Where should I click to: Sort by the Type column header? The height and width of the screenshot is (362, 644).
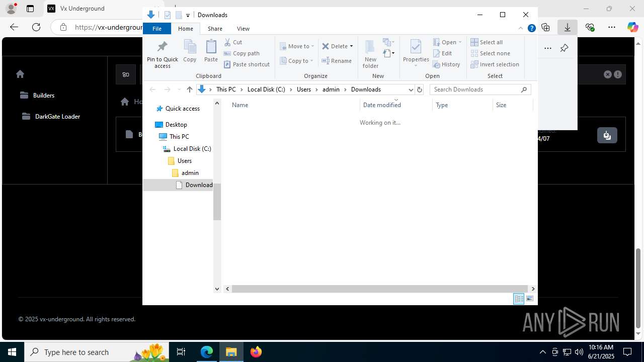[x=462, y=105]
